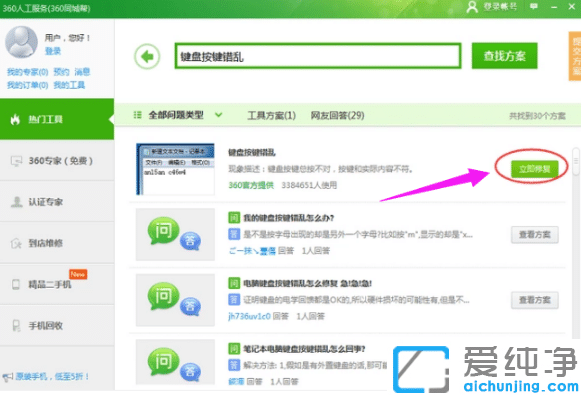Screen dimensions: 587x399
Task: Click green 问 badge of 笔记本电脑键盘按键错乱怎么回事
Action: (234, 349)
